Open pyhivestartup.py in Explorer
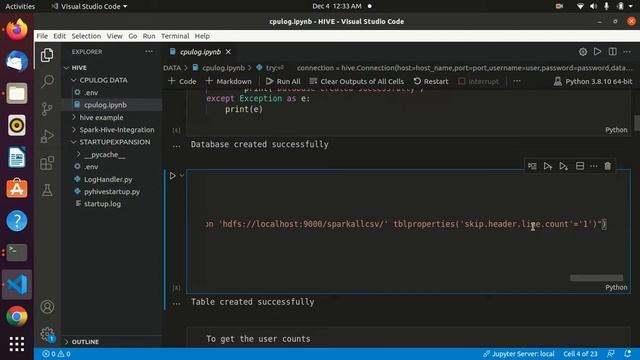Image resolution: width=640 pixels, height=360 pixels. pos(112,191)
